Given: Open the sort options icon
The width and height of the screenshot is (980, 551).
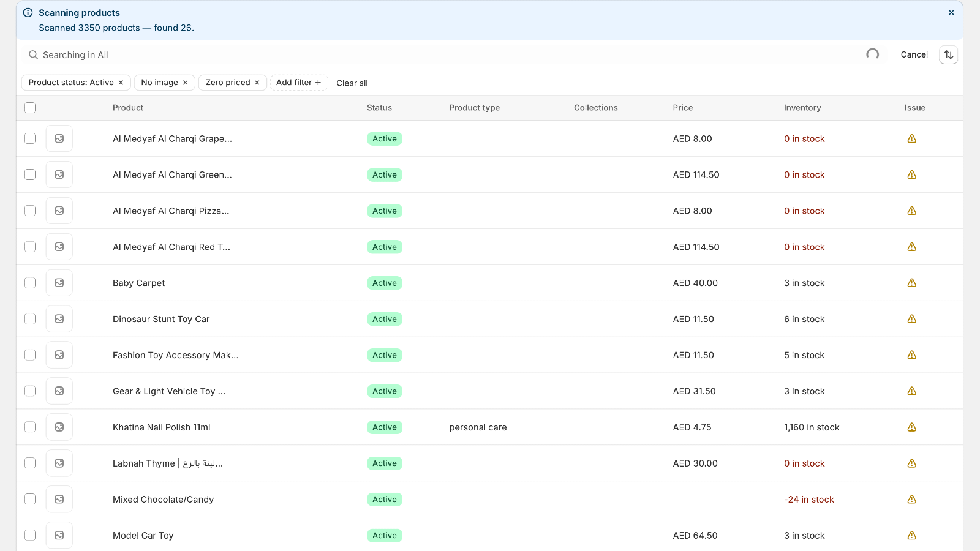Looking at the screenshot, I should pos(948,54).
